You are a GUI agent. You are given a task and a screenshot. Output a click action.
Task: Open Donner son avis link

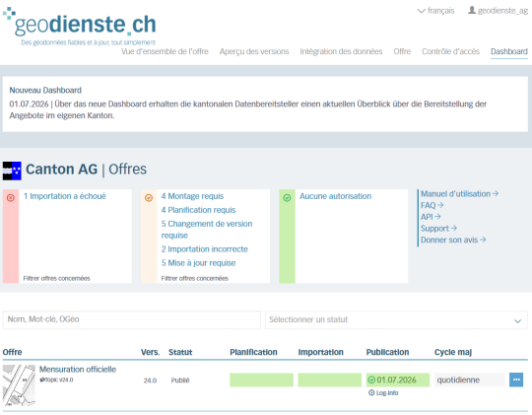[x=453, y=241]
